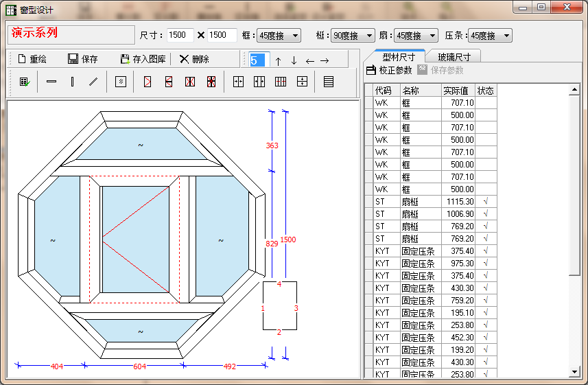Toggle status check for KYT 452.30 row
Screen dimensions: 588x385
(486, 338)
